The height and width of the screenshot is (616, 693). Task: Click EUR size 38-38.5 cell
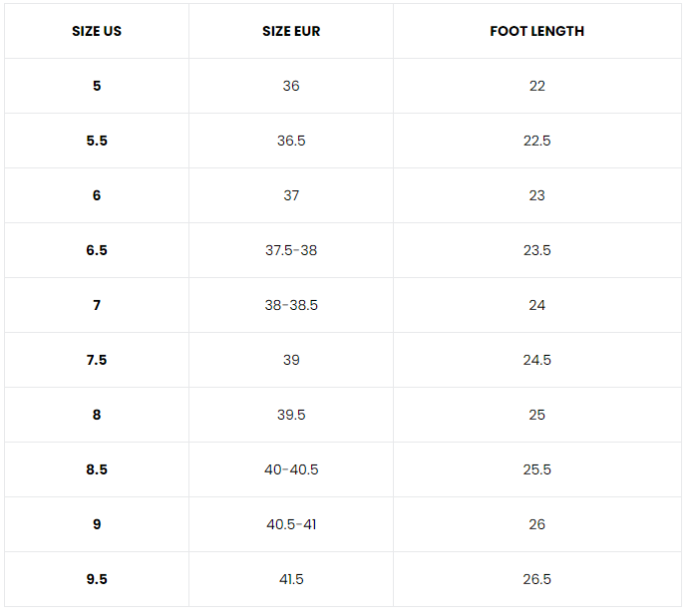coord(291,305)
